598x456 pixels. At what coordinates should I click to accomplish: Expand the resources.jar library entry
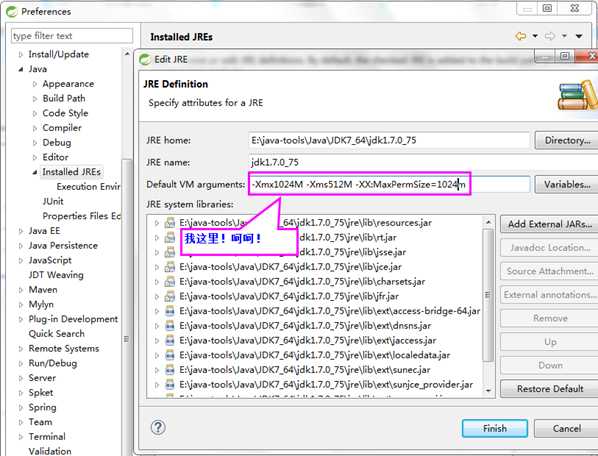point(156,223)
